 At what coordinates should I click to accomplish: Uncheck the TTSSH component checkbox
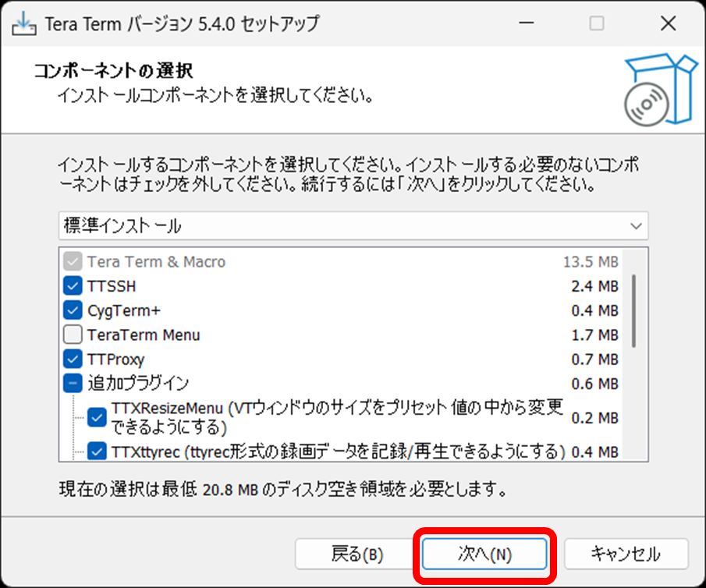tap(73, 286)
